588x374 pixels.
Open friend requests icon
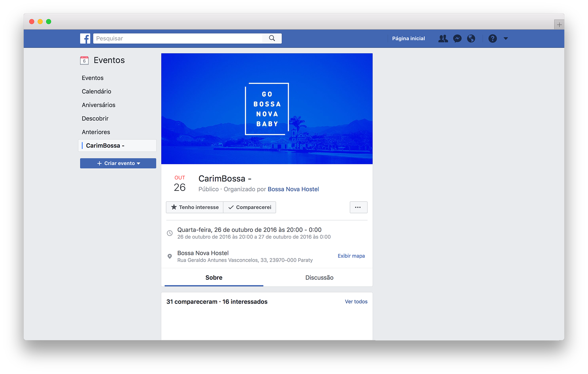(x=443, y=38)
